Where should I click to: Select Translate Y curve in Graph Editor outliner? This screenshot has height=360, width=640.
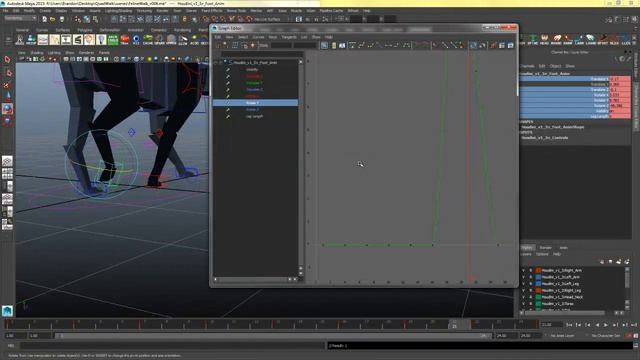pos(254,82)
